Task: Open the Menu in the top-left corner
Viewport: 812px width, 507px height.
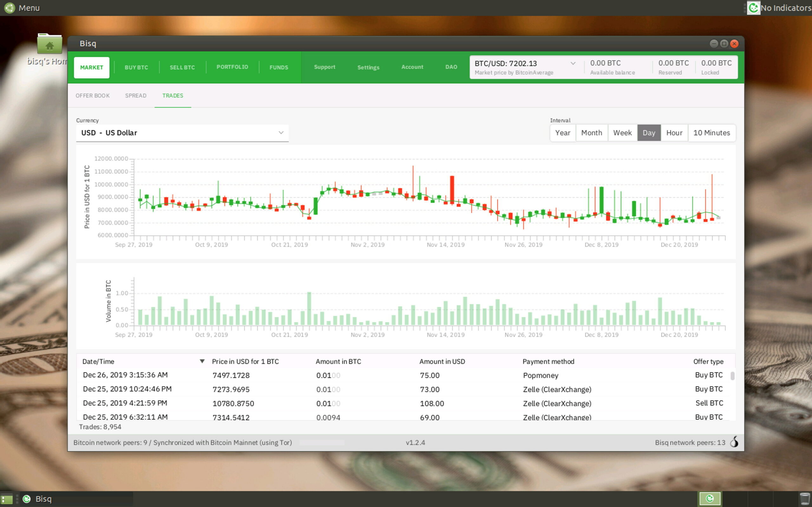Action: pos(22,8)
